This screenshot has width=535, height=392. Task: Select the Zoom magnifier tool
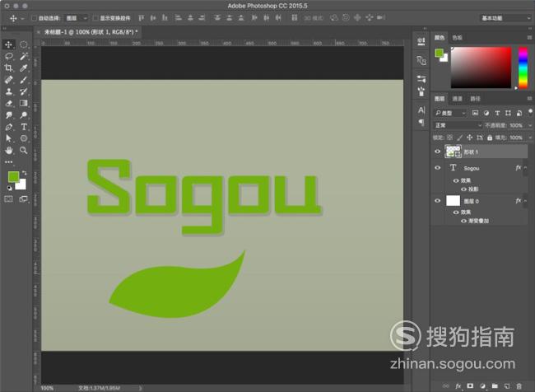click(x=24, y=150)
